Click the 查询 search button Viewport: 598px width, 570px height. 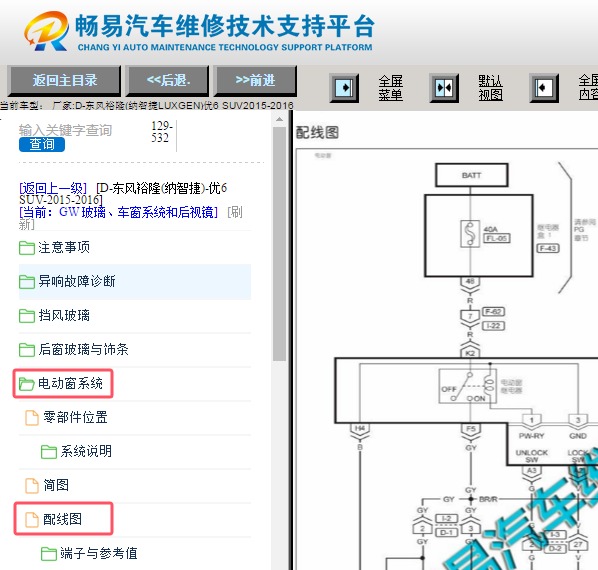coord(42,145)
